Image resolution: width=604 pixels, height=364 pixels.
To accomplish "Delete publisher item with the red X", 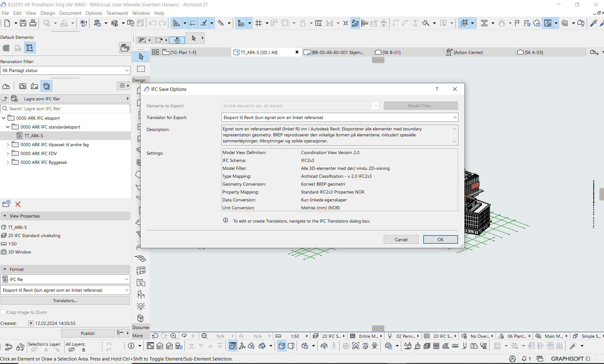I will (18, 204).
